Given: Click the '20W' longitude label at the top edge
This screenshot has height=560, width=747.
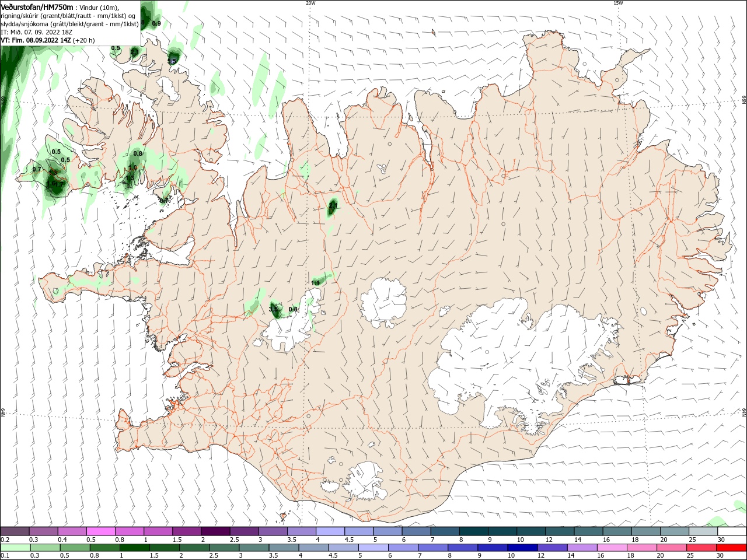Looking at the screenshot, I should (310, 3).
